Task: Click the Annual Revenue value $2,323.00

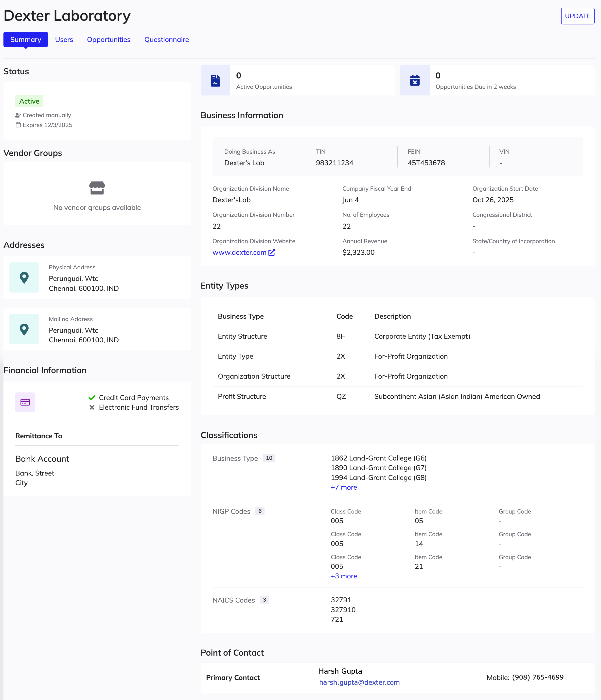Action: click(x=358, y=252)
